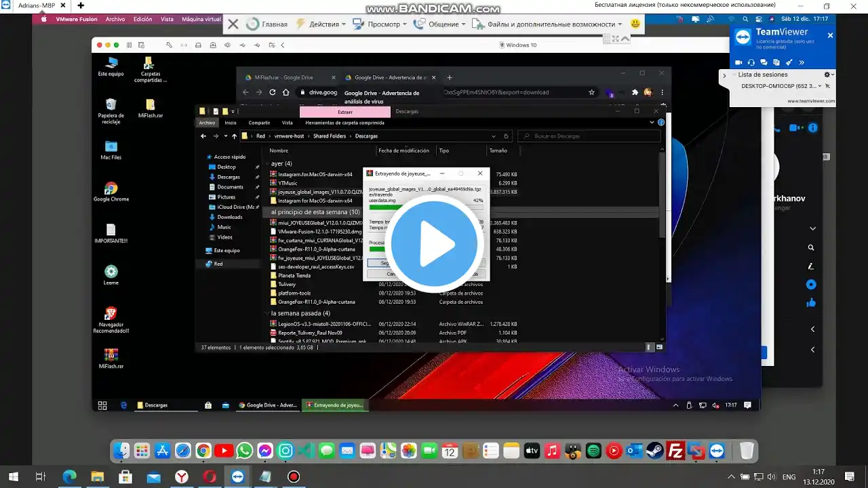Open FileZilla in the dock
Screen dimensions: 868x488
(675, 450)
